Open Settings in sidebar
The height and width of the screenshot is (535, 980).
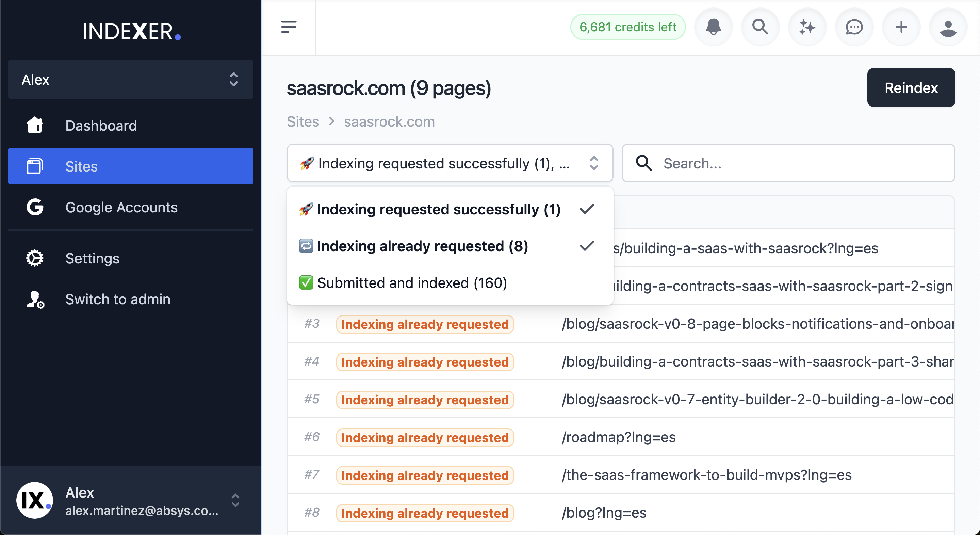[130, 258]
